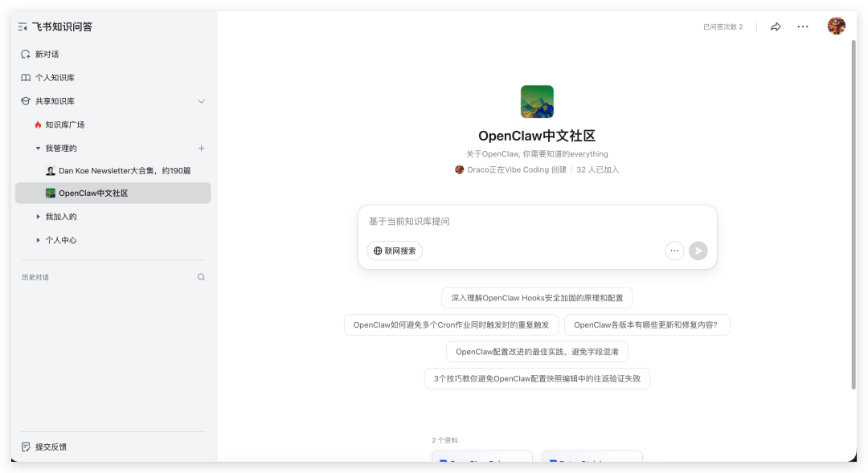
Task: Collapse the 共享知识库 section chevron
Action: pos(201,101)
